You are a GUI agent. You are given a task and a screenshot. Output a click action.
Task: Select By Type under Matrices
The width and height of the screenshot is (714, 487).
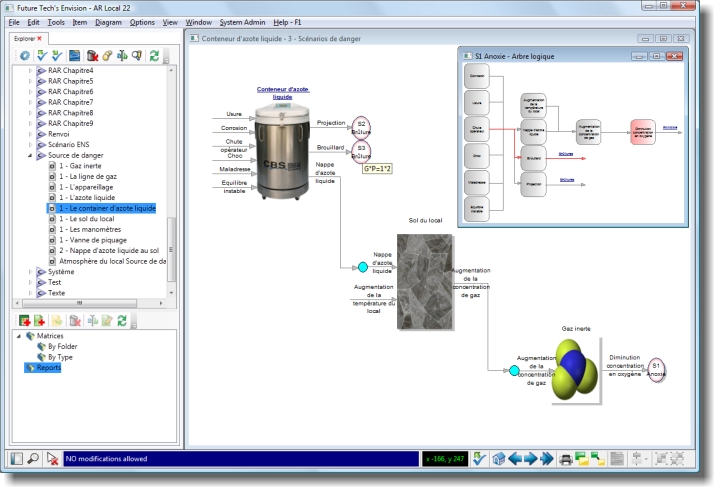click(60, 357)
